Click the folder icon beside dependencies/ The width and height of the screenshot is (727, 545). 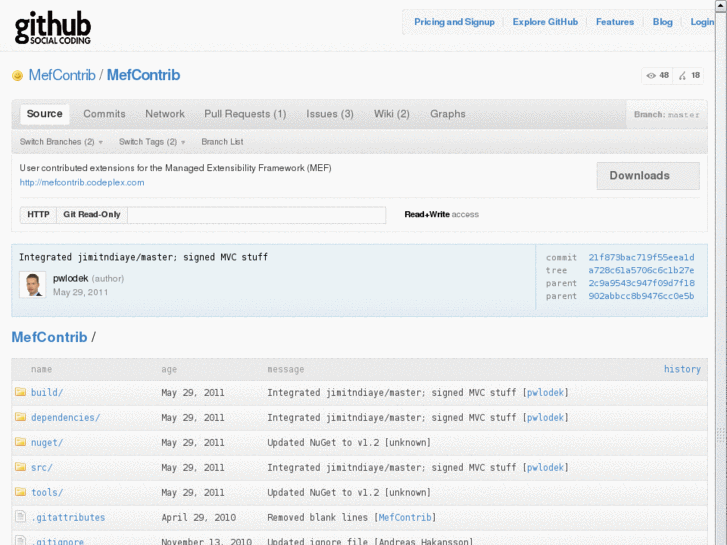[20, 417]
